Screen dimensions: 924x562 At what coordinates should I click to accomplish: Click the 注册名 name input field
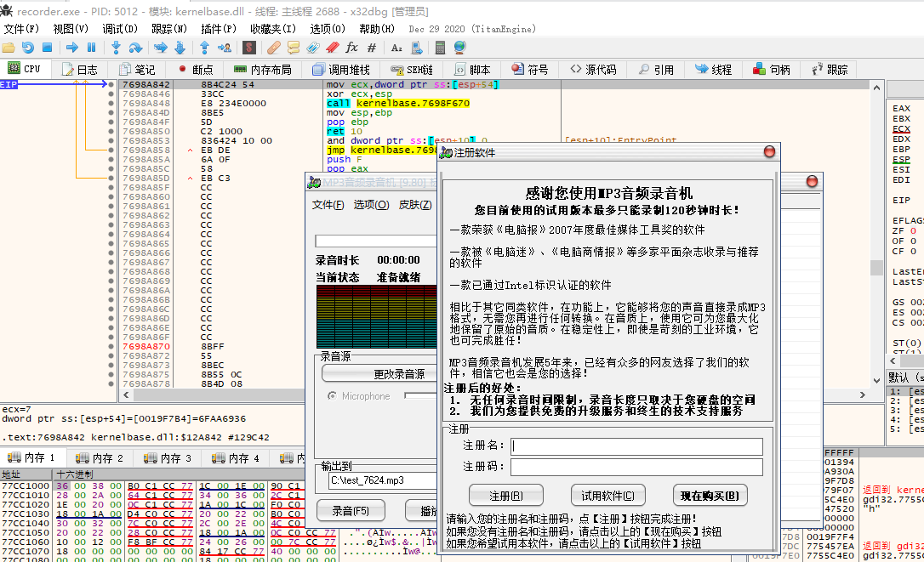(x=636, y=446)
